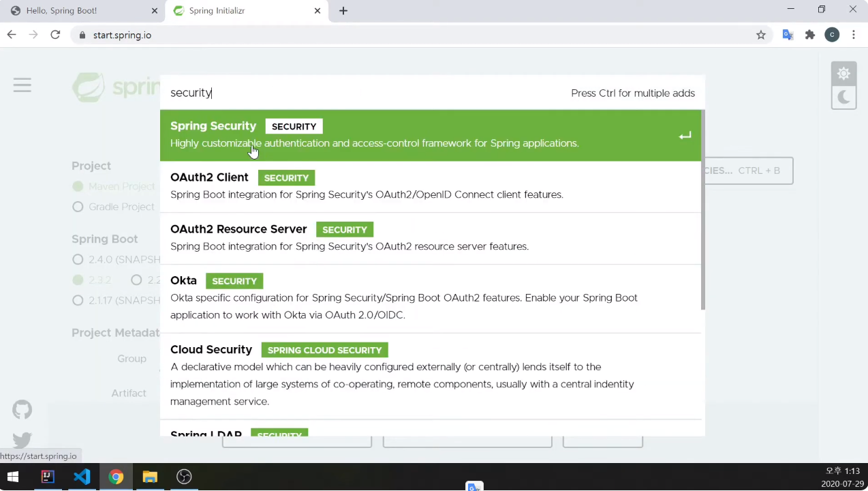
Task: Open File Explorer from taskbar
Action: [x=150, y=477]
